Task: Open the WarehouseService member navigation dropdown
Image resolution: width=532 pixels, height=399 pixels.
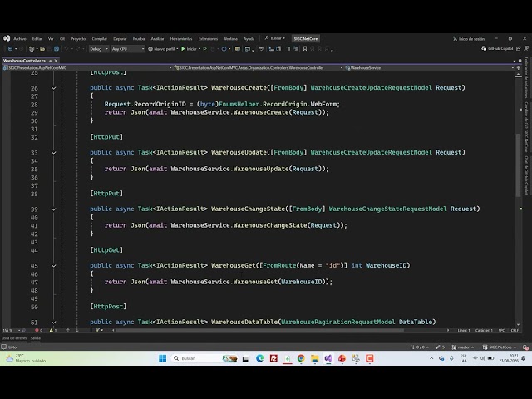Action: click(430, 68)
